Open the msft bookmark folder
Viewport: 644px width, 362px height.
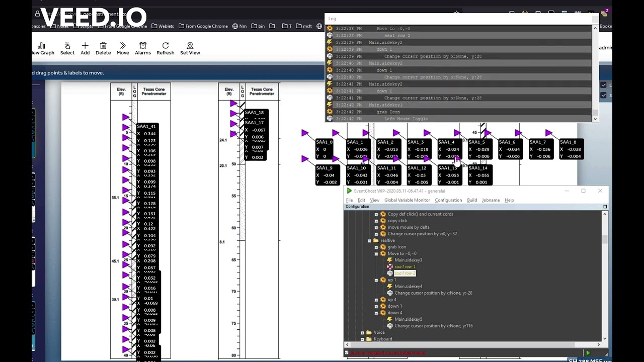tap(303, 26)
